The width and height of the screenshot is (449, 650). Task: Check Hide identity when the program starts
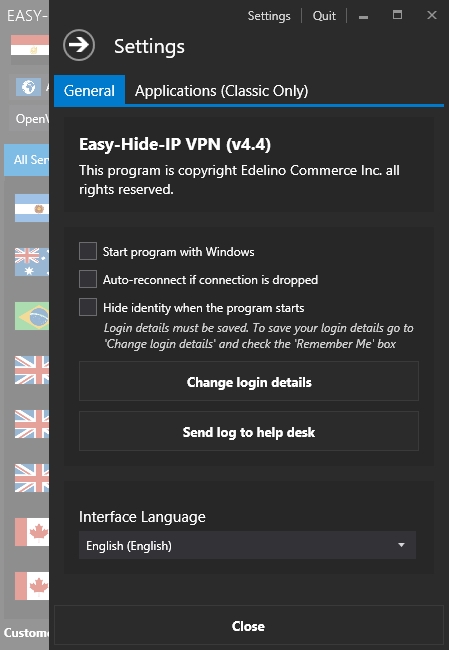(x=88, y=307)
